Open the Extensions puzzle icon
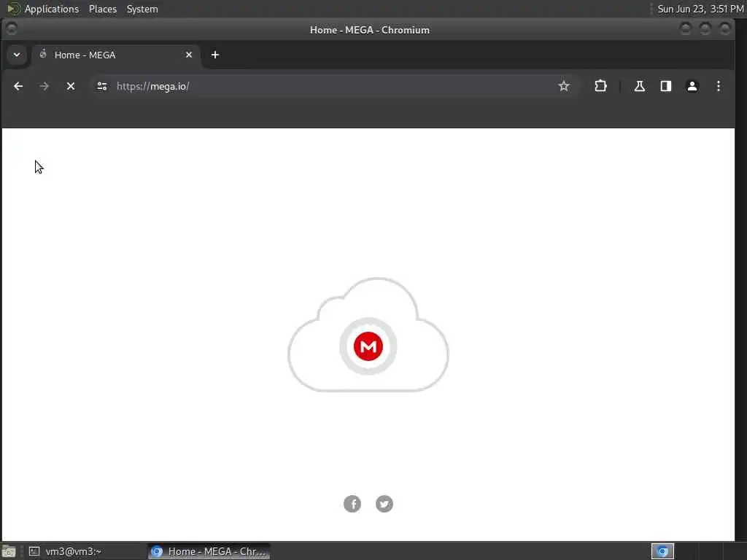747x560 pixels. pyautogui.click(x=601, y=86)
